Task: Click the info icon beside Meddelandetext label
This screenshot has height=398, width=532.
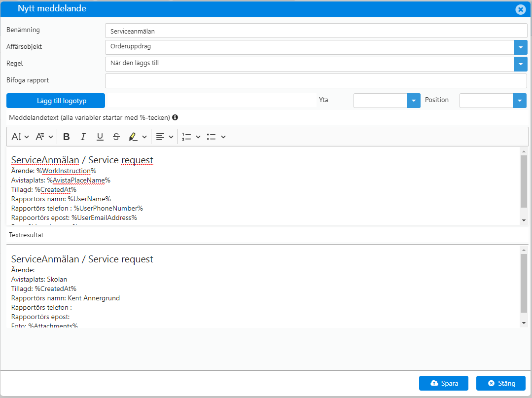Action: point(175,117)
